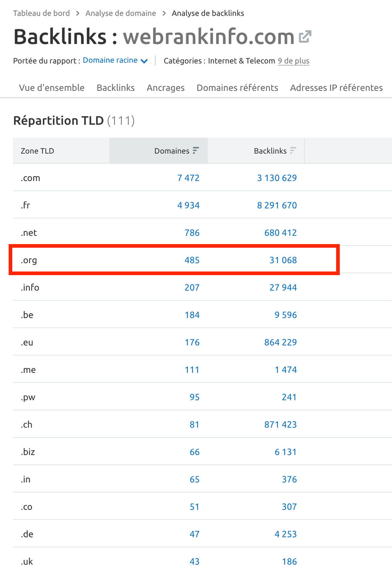View 864 229 backlinks from .eu
392x574 pixels.
point(280,342)
